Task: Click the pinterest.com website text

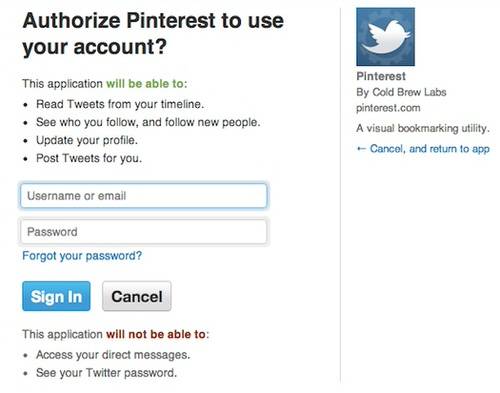Action: pos(388,108)
